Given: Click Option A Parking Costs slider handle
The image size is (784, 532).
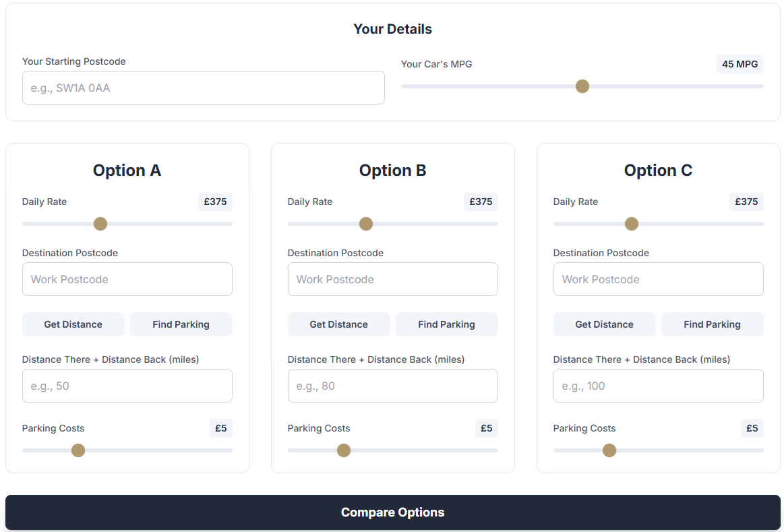Looking at the screenshot, I should click(78, 450).
